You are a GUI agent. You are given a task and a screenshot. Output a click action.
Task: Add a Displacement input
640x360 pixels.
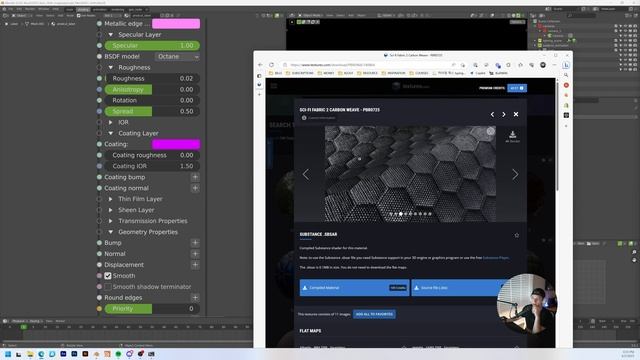click(195, 264)
